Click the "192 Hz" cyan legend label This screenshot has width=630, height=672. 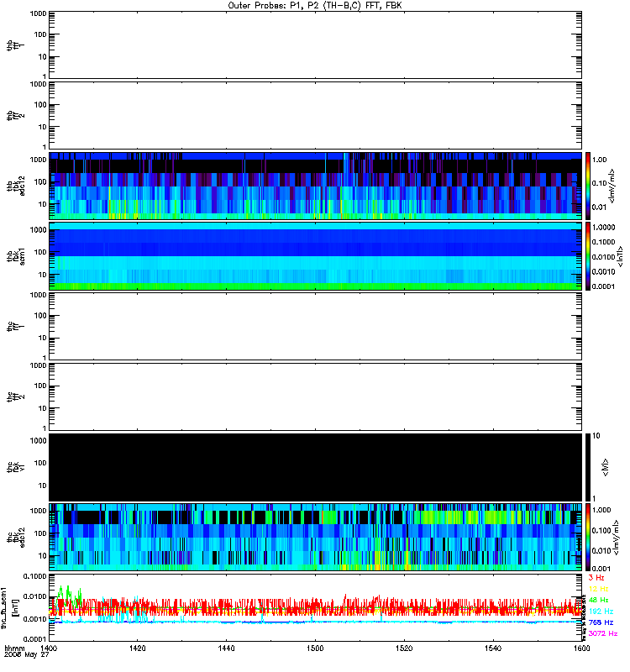[601, 612]
